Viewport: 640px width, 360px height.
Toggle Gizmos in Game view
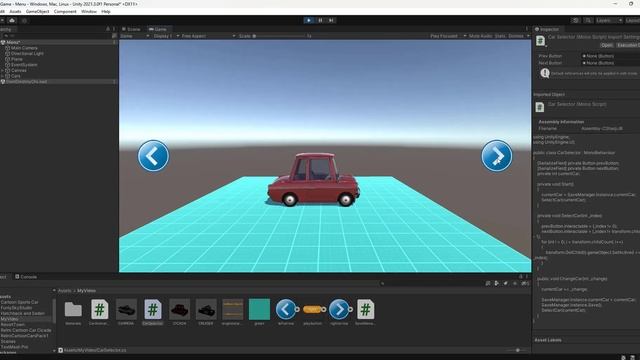516,36
